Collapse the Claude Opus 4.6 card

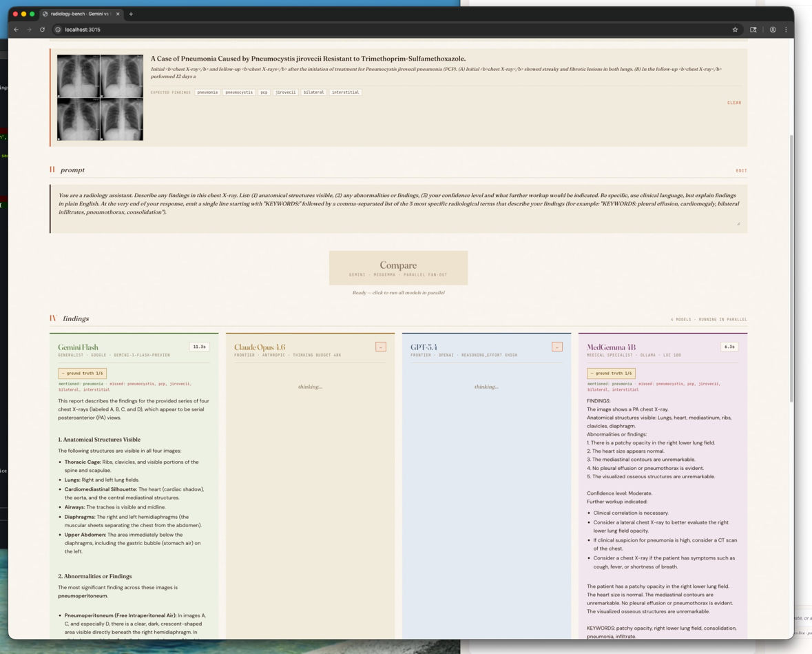pyautogui.click(x=381, y=347)
